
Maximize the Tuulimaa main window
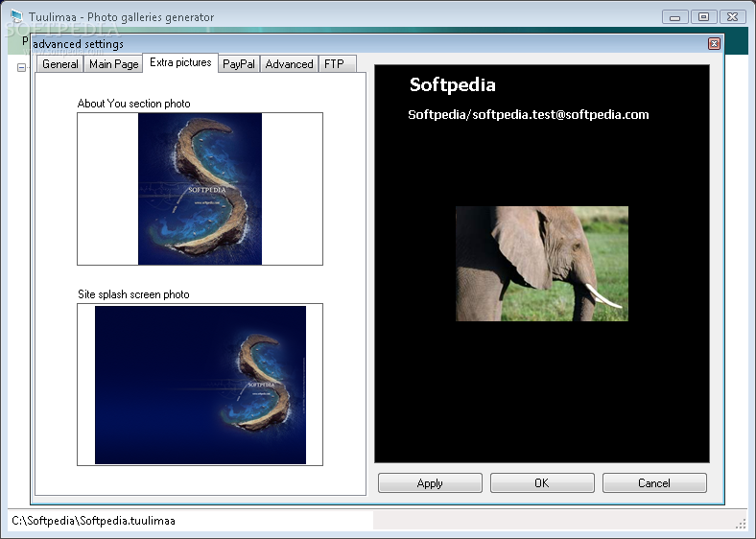click(703, 17)
